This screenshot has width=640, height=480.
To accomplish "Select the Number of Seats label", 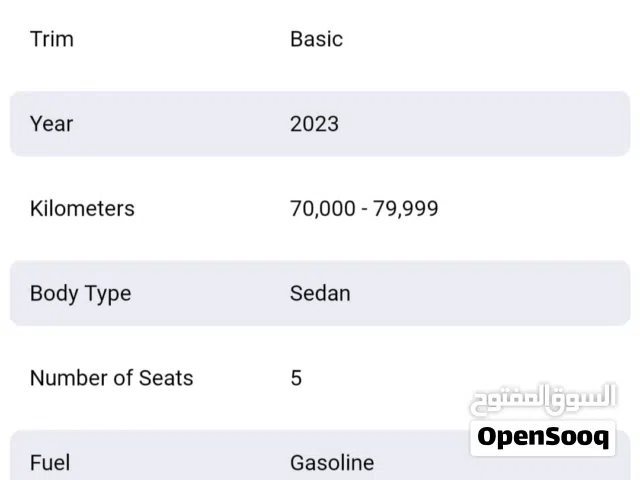I will pos(111,378).
